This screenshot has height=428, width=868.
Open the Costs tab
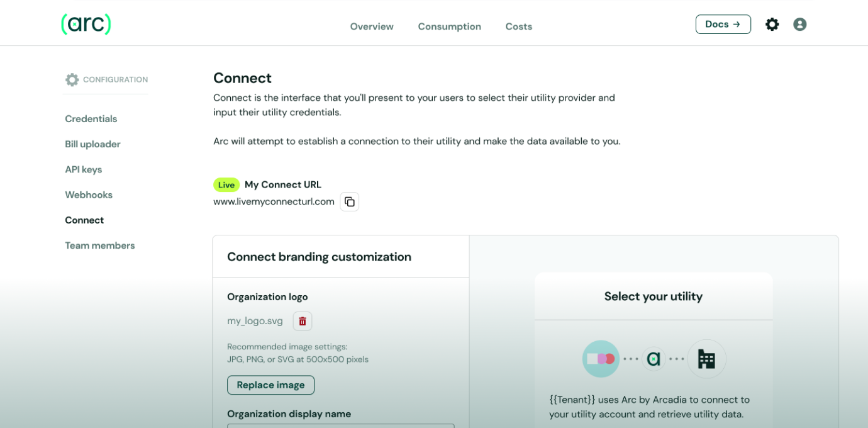(518, 26)
